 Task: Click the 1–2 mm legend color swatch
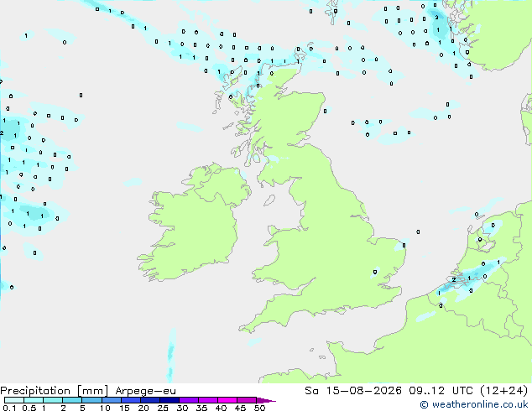53,400
